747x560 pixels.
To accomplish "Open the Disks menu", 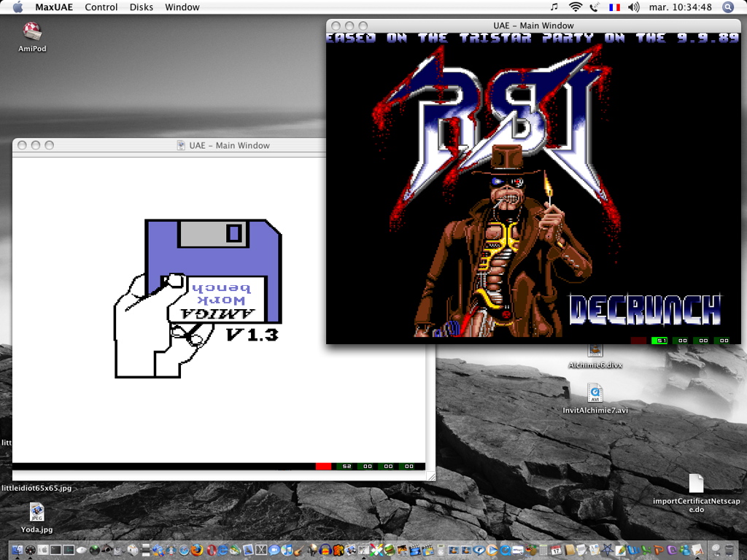I will (x=142, y=7).
